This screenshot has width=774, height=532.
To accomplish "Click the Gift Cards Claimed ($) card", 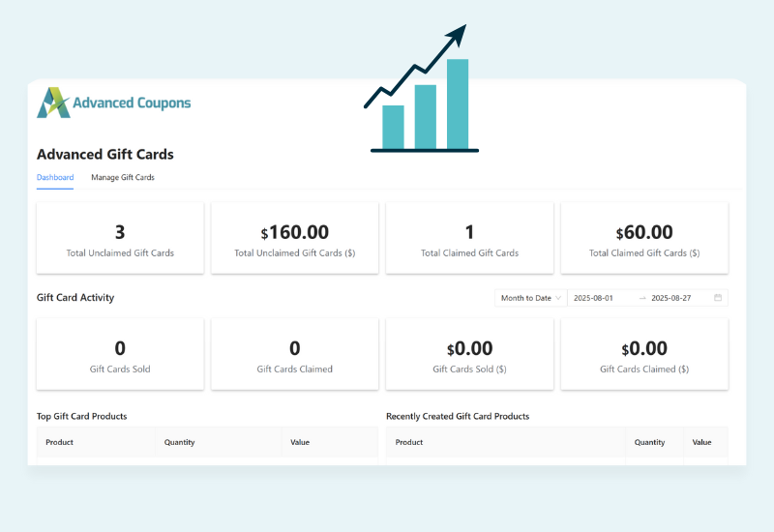I will [x=644, y=355].
